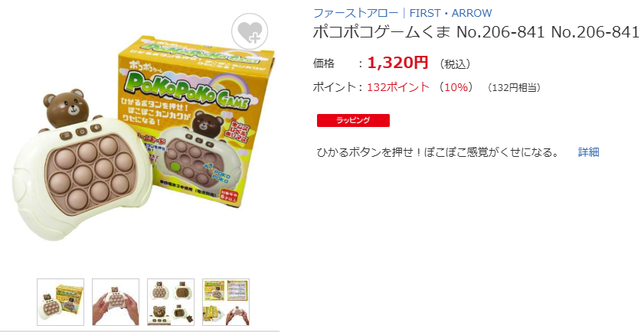Viewport: 644px width, 332px height.
Task: Click the 1,320円 price text
Action: coord(397,63)
